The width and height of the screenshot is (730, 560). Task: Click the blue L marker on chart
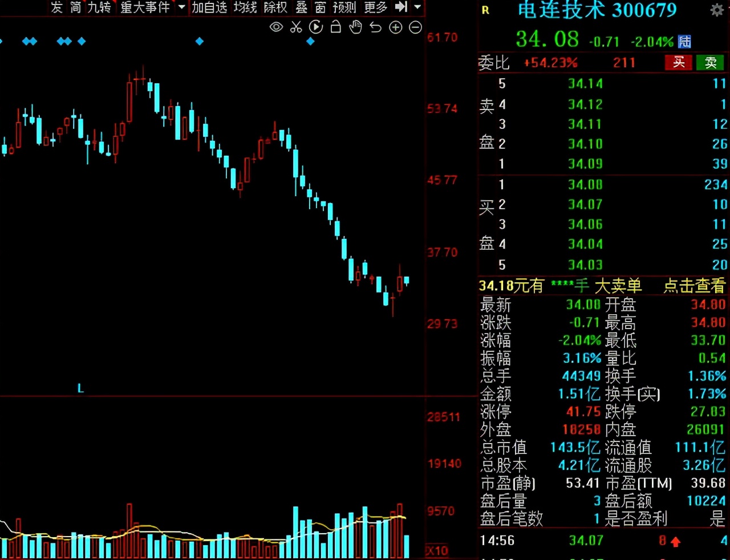[80, 388]
